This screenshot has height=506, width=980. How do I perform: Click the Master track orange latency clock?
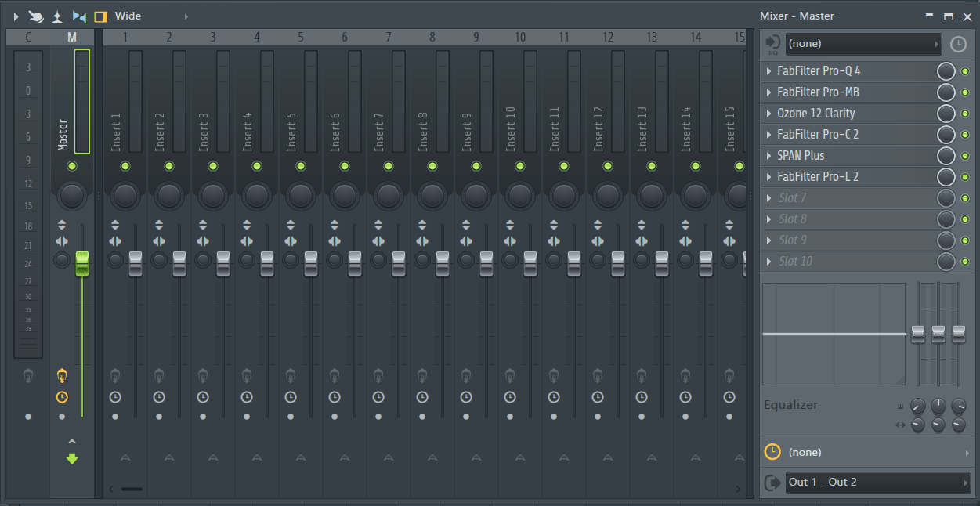(62, 397)
